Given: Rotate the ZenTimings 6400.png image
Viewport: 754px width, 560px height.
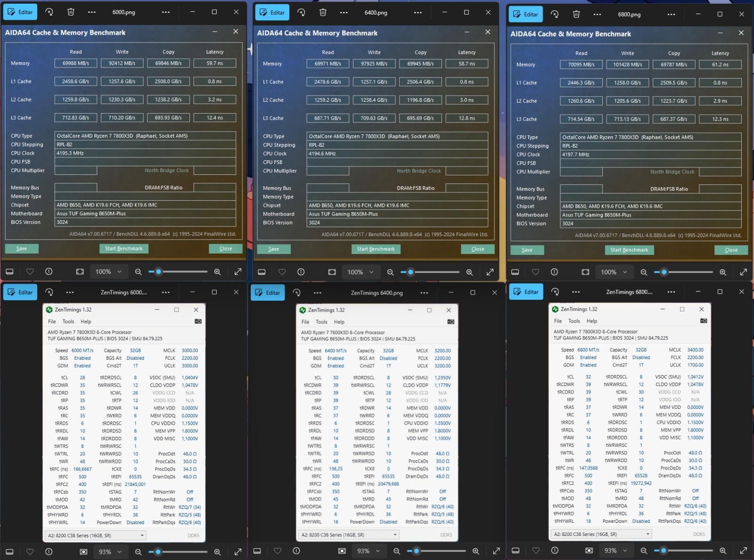Looking at the screenshot, I should tap(296, 293).
